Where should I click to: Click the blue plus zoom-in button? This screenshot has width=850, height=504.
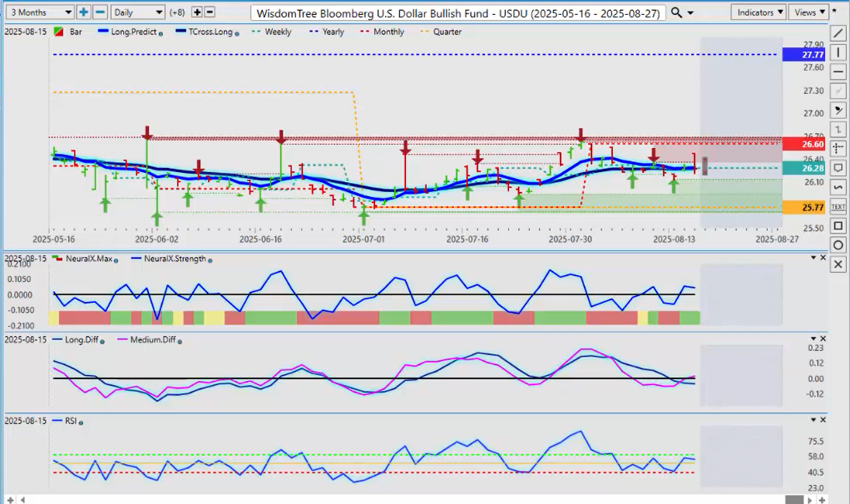[84, 12]
